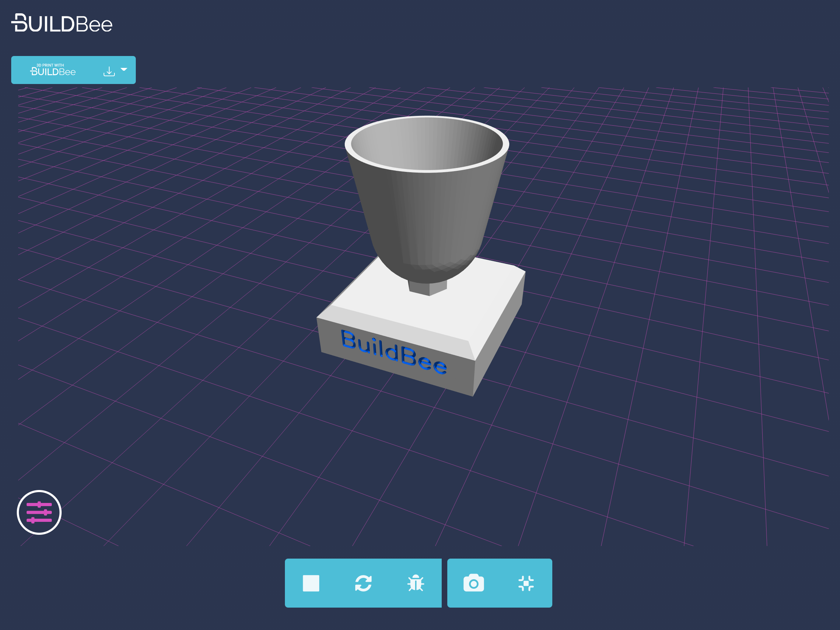
Task: Click the BuildBee logo in the header
Action: pos(62,23)
